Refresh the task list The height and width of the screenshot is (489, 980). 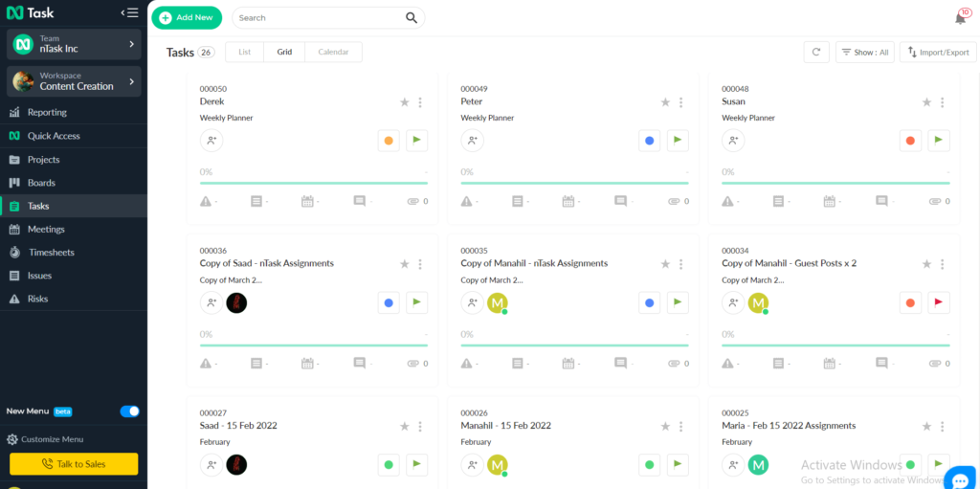[x=816, y=53]
